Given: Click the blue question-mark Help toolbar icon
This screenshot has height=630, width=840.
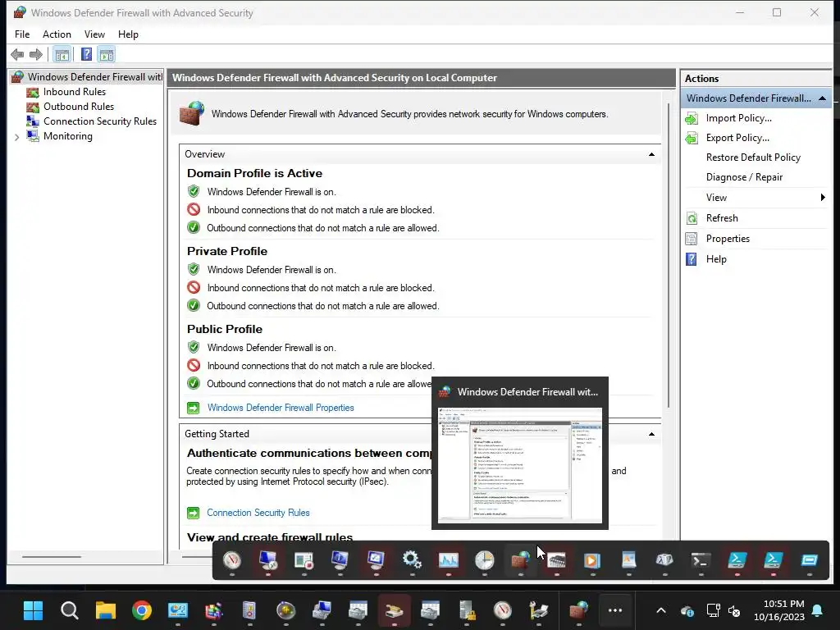Looking at the screenshot, I should point(86,55).
